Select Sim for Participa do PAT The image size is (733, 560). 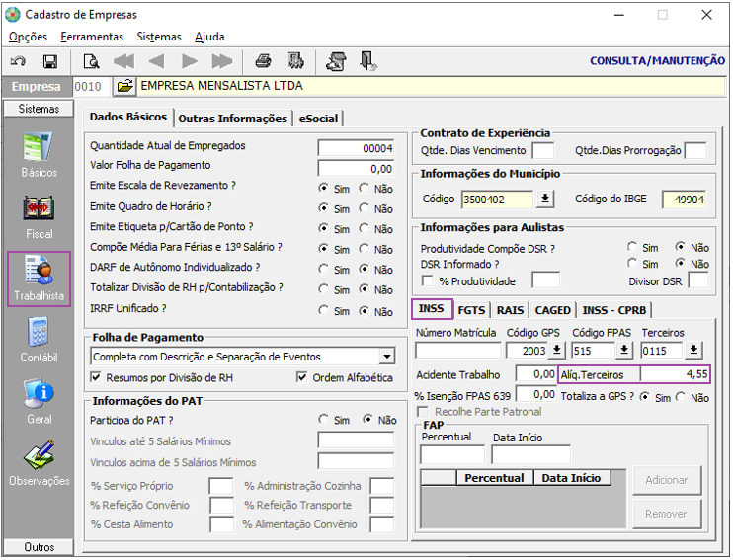(323, 420)
